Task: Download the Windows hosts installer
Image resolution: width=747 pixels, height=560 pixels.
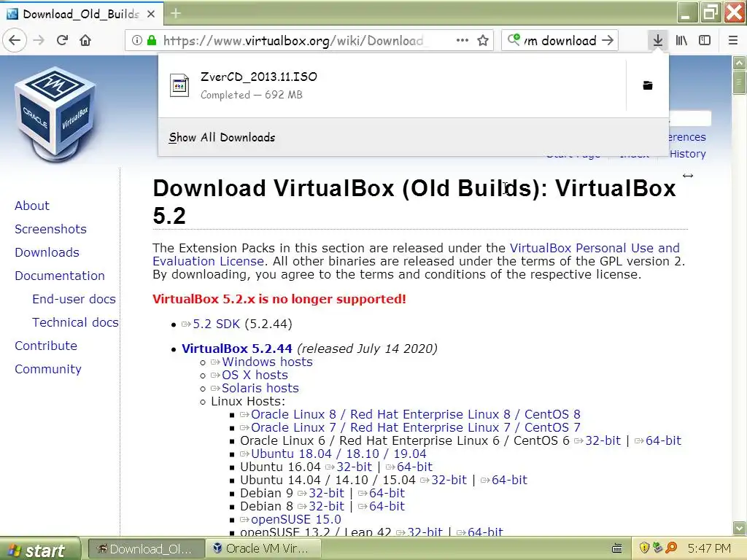Action: 267,362
